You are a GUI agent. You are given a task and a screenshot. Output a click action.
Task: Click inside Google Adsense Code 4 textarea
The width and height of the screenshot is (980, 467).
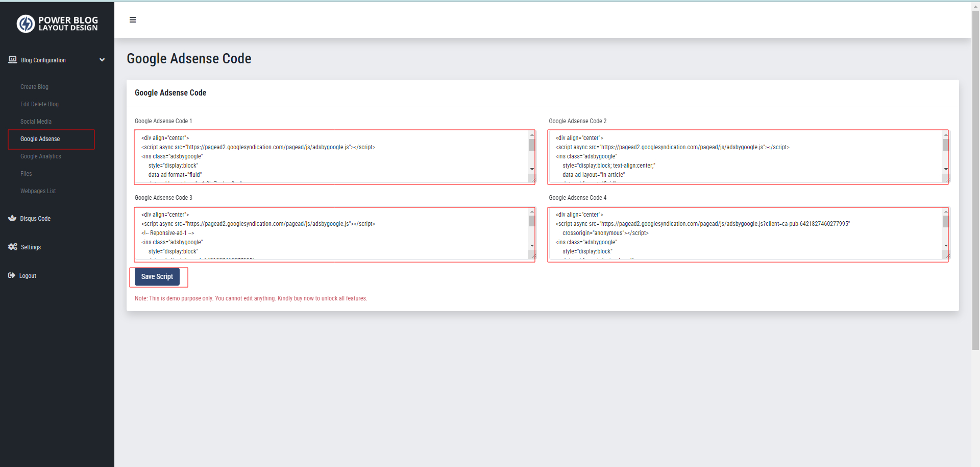pyautogui.click(x=745, y=234)
